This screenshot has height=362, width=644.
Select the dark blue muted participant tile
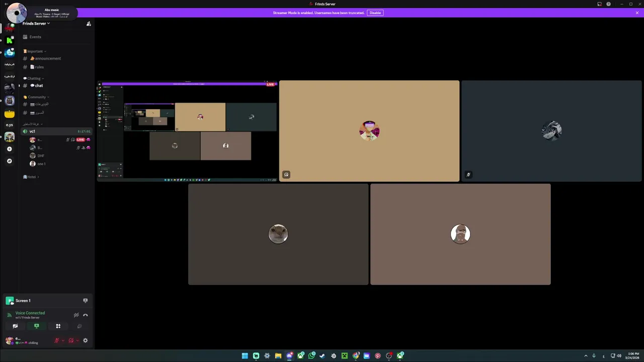click(x=551, y=131)
